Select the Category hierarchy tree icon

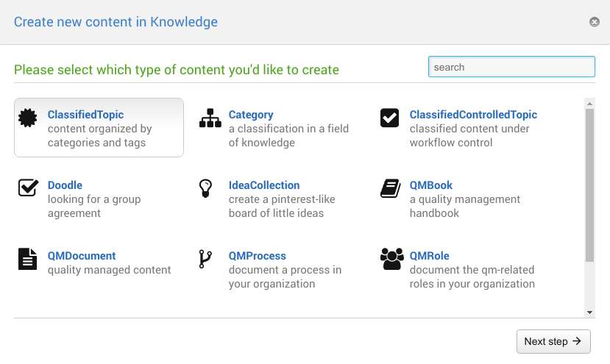(210, 118)
